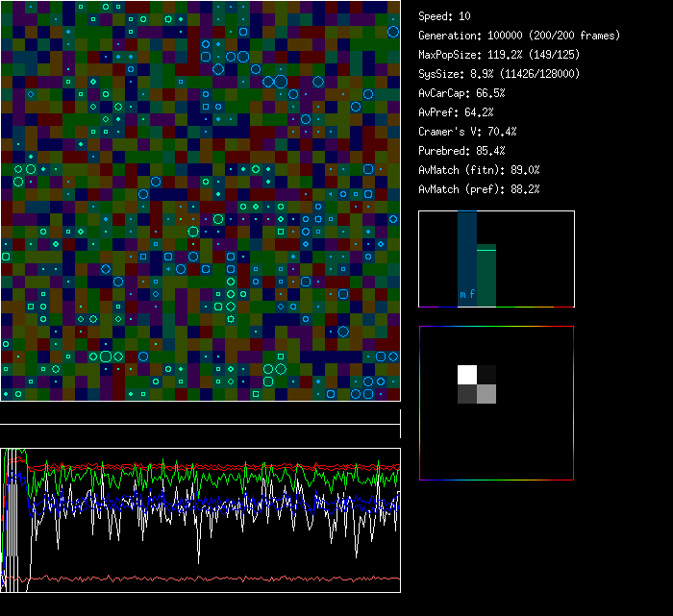The height and width of the screenshot is (616, 673).
Task: Click the 'm' label in histogram
Action: pyautogui.click(x=462, y=294)
